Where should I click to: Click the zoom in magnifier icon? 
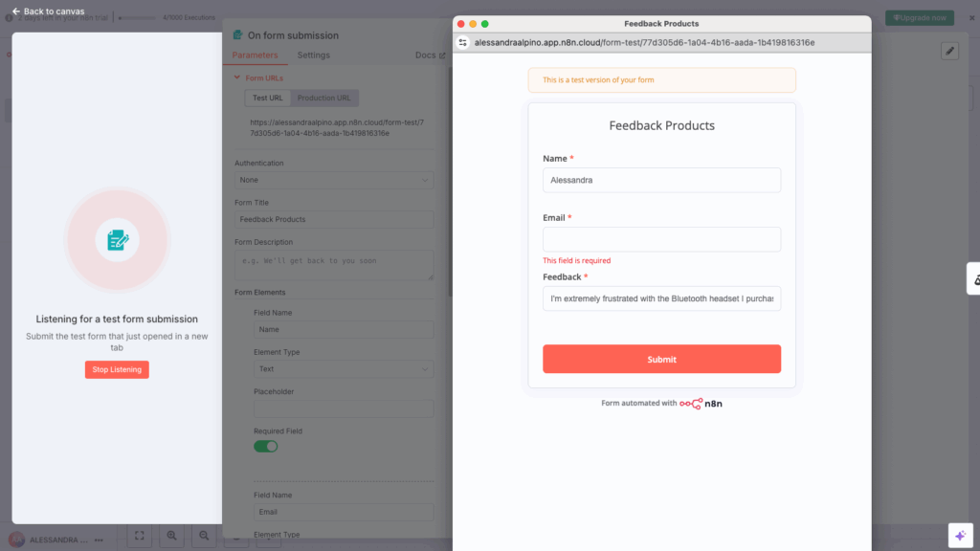[x=171, y=537]
